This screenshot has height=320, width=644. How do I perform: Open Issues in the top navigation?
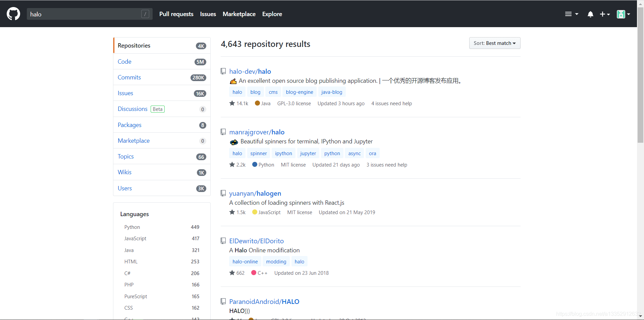208,14
